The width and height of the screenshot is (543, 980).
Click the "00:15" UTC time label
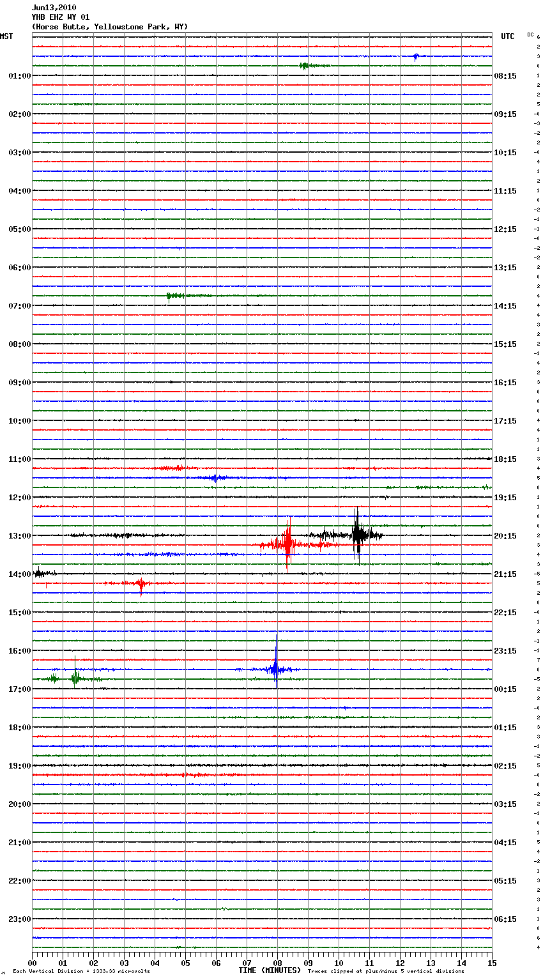pyautogui.click(x=505, y=689)
